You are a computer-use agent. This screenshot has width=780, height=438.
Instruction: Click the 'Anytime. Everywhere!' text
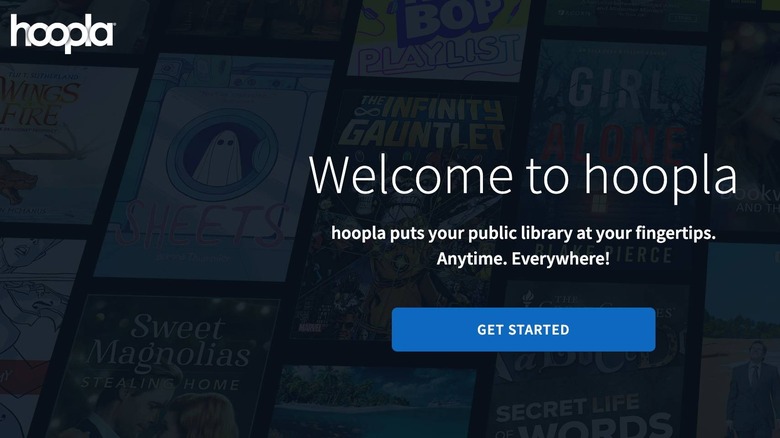click(523, 259)
